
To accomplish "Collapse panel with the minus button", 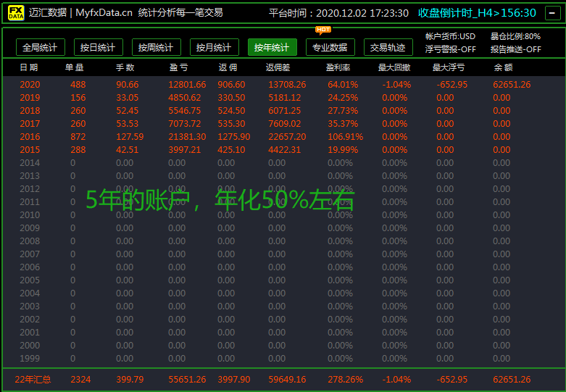I will [552, 13].
